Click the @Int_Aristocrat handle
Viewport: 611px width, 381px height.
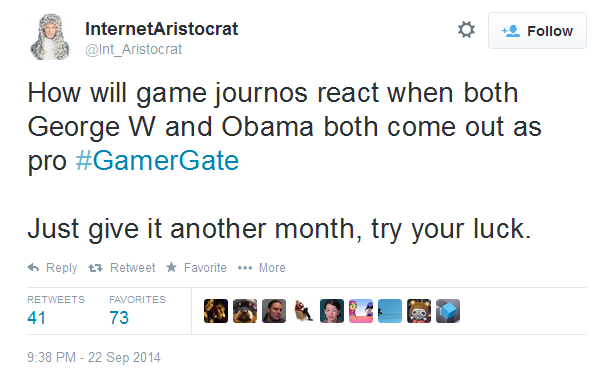point(133,49)
